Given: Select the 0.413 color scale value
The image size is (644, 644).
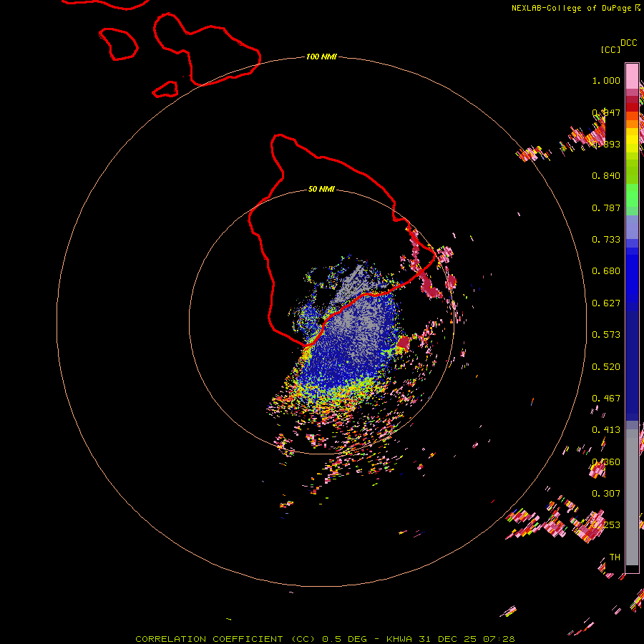Looking at the screenshot, I should (x=606, y=430).
